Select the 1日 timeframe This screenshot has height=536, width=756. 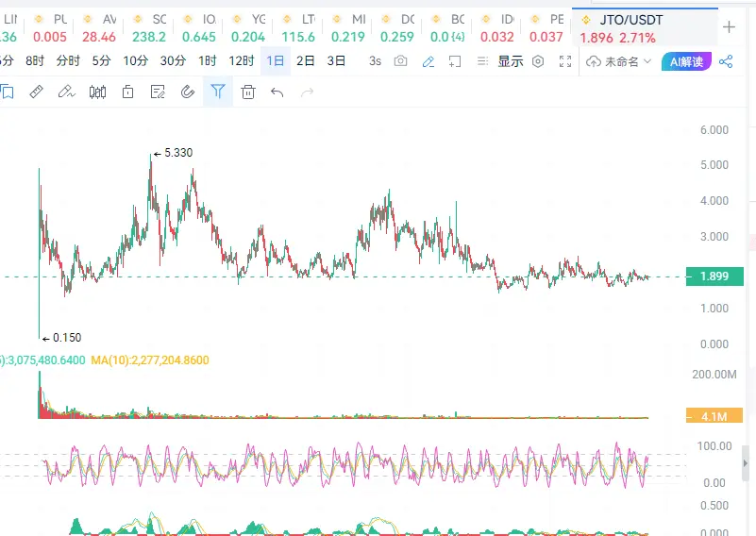(x=276, y=60)
